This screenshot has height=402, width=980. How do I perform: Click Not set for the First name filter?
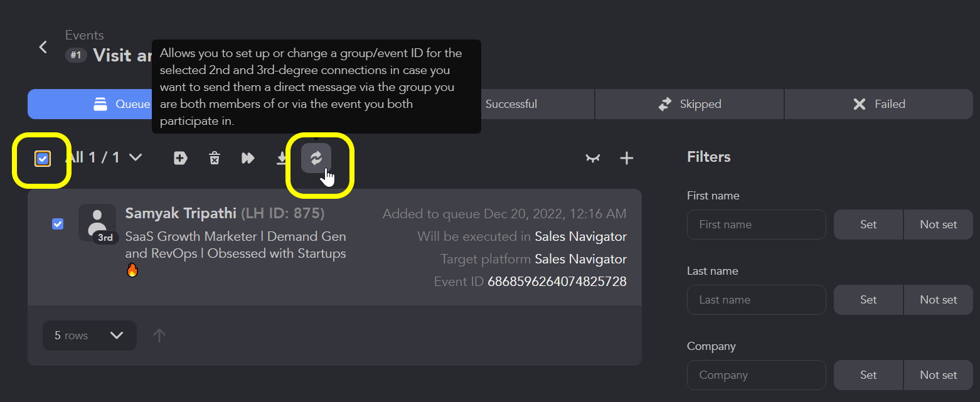pyautogui.click(x=939, y=225)
